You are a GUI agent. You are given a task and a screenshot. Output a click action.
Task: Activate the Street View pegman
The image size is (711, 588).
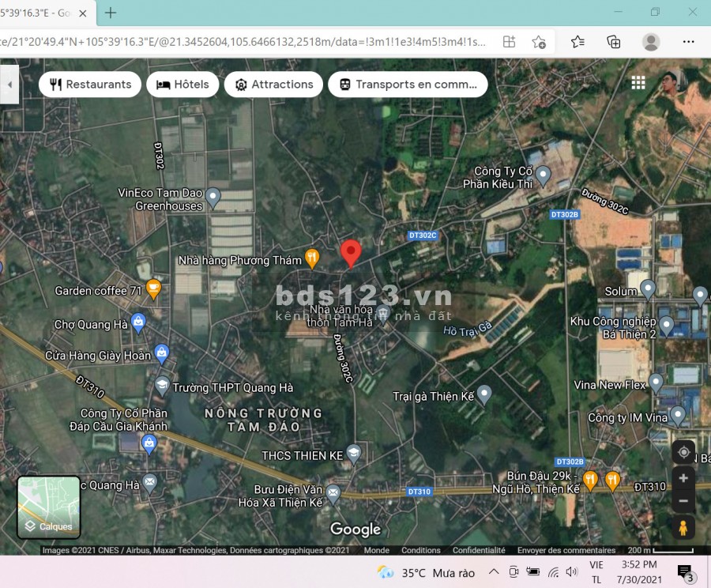coord(683,528)
